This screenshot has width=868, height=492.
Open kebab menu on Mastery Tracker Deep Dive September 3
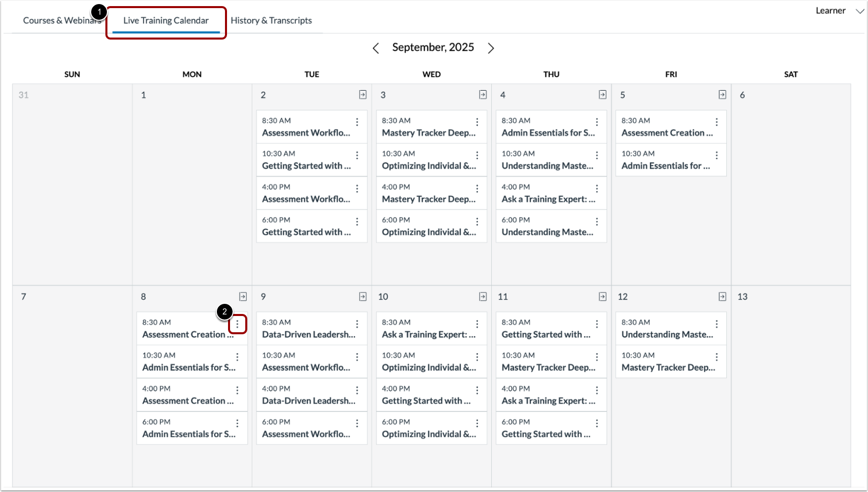click(476, 122)
